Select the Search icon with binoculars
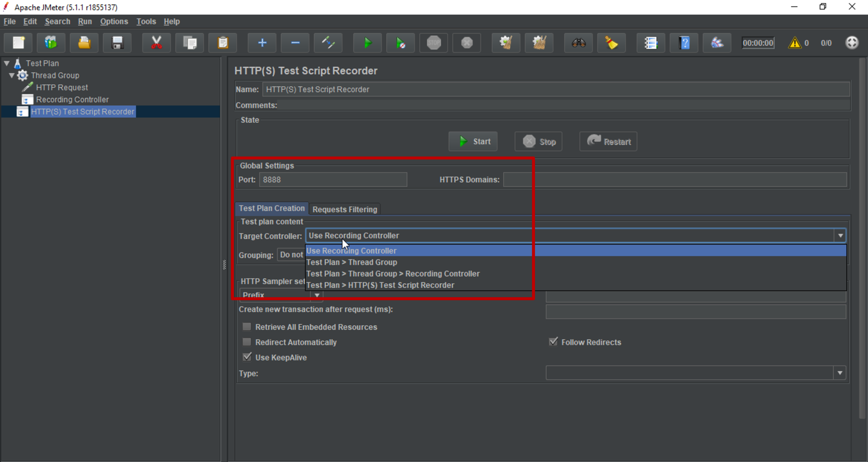868x462 pixels. pyautogui.click(x=578, y=43)
